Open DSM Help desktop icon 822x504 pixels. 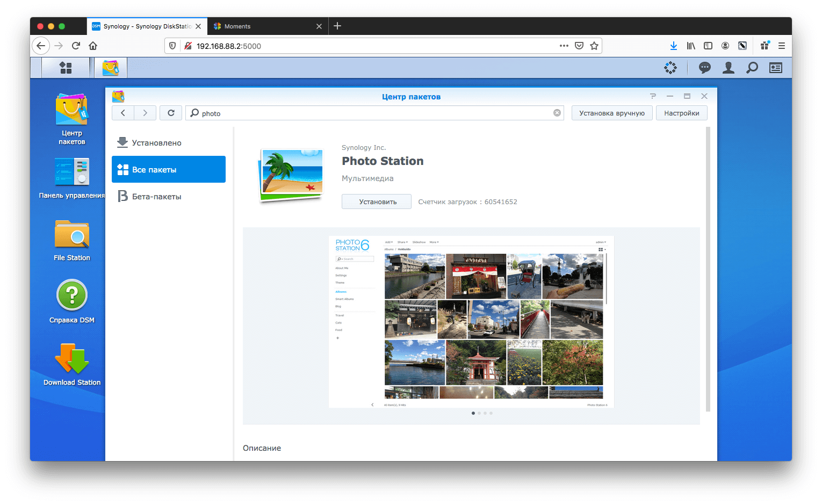click(72, 296)
